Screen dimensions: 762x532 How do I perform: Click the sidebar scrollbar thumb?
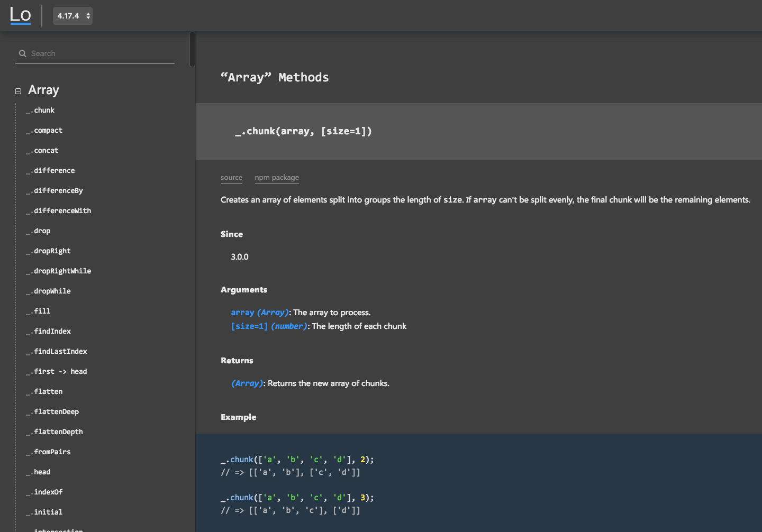coord(191,49)
